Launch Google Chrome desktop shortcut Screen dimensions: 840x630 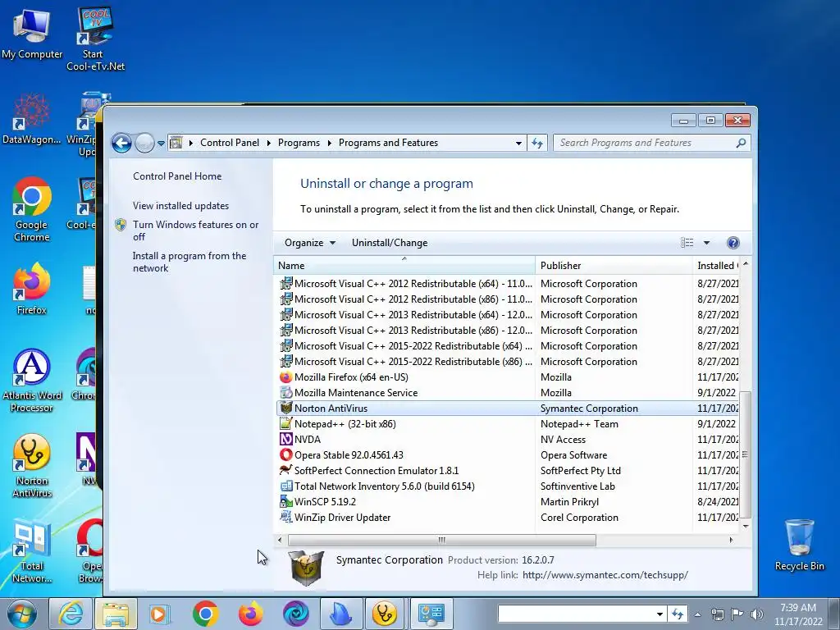(x=32, y=209)
